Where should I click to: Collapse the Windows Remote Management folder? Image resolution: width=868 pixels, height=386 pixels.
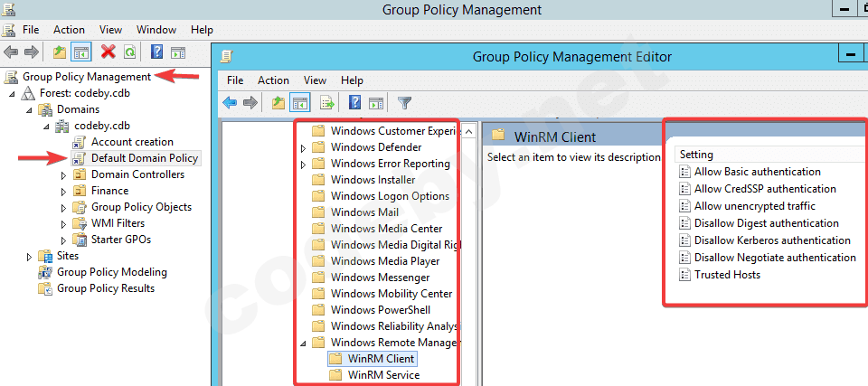pyautogui.click(x=303, y=343)
